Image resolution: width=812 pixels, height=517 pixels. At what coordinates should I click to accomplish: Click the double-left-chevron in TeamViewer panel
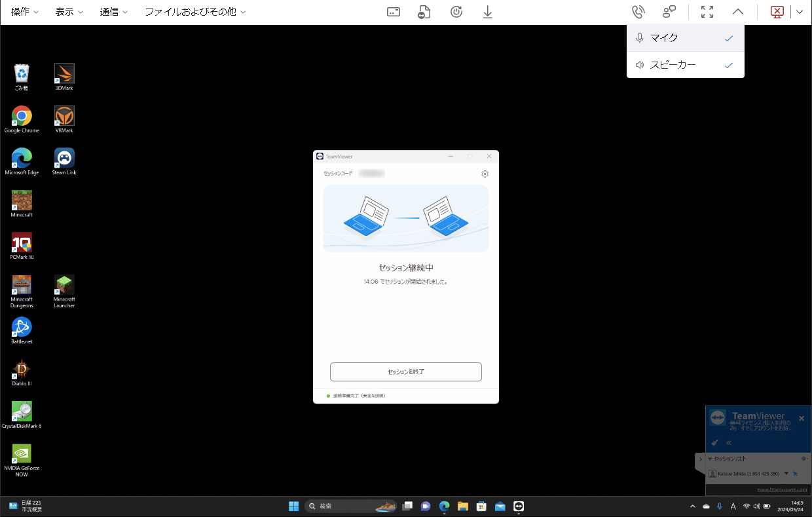729,443
